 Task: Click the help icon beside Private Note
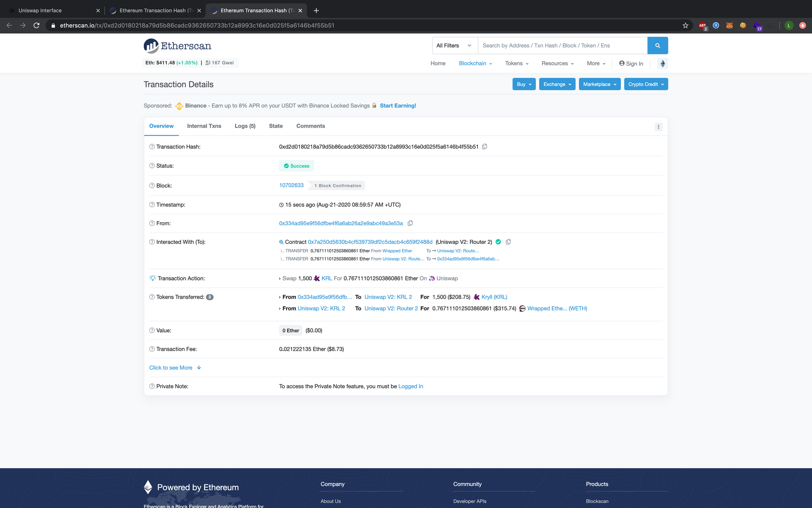tap(152, 386)
